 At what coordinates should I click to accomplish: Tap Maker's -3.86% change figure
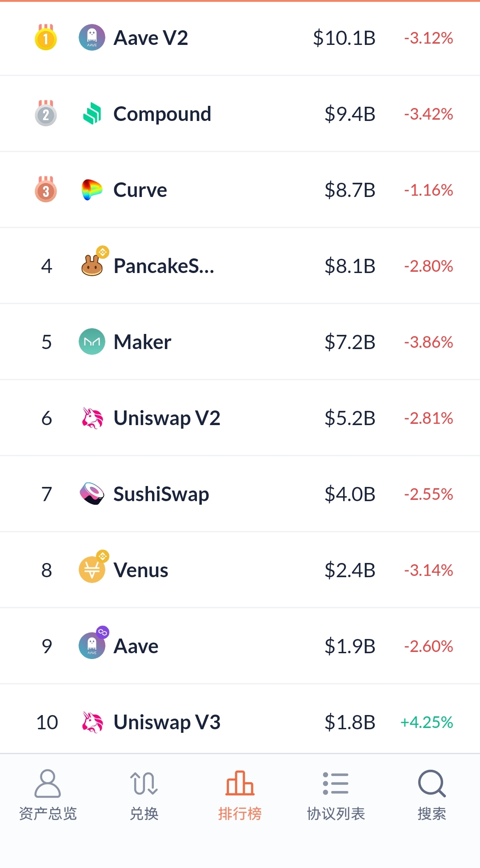coord(428,342)
